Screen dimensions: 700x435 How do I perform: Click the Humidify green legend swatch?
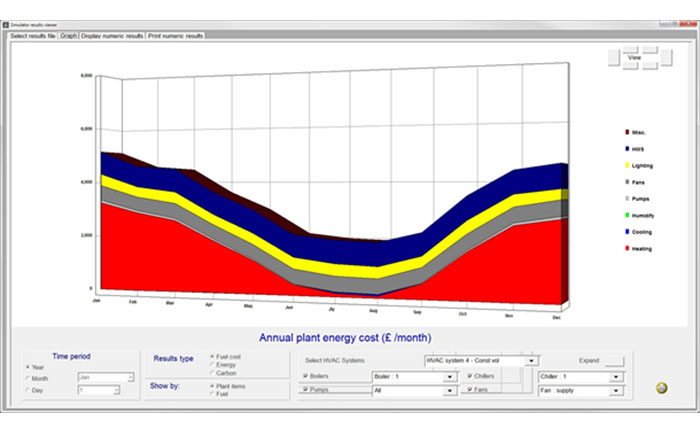(x=627, y=215)
